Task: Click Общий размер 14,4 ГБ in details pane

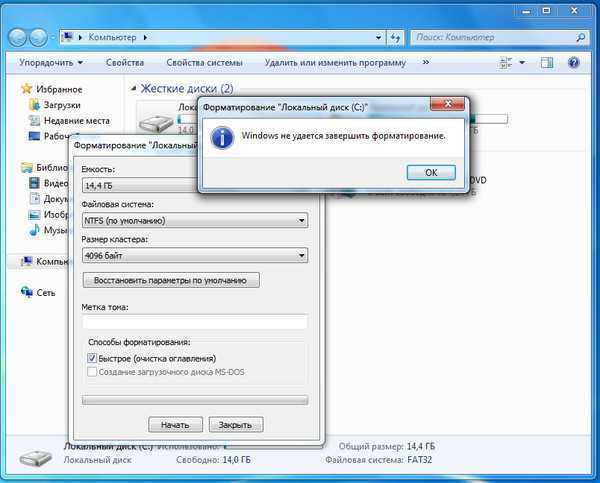Action: (x=387, y=446)
